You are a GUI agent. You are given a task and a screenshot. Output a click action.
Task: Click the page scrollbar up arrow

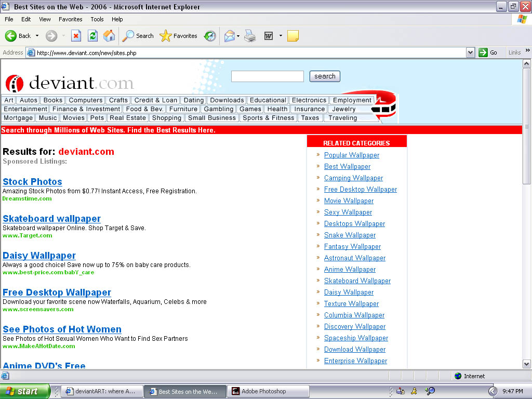(x=527, y=63)
